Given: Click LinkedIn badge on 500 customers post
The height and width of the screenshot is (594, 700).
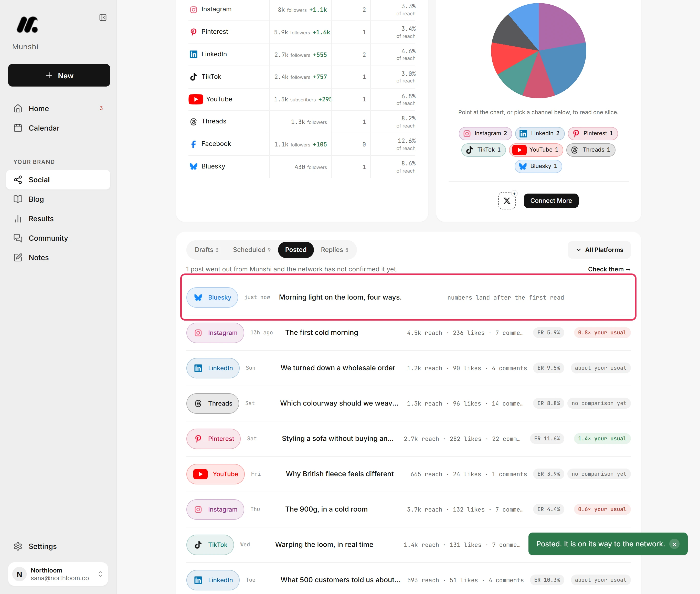Looking at the screenshot, I should click(x=213, y=580).
